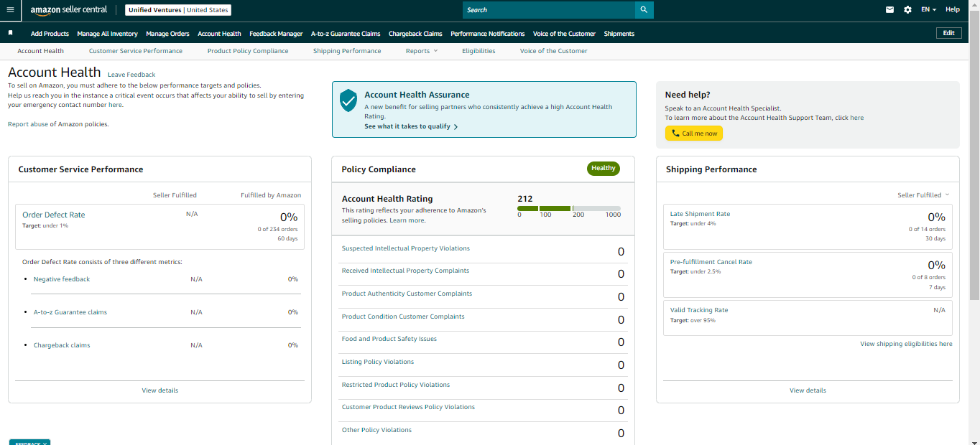The image size is (980, 445).
Task: Open Product Condition Customer Complaints
Action: [x=403, y=317]
